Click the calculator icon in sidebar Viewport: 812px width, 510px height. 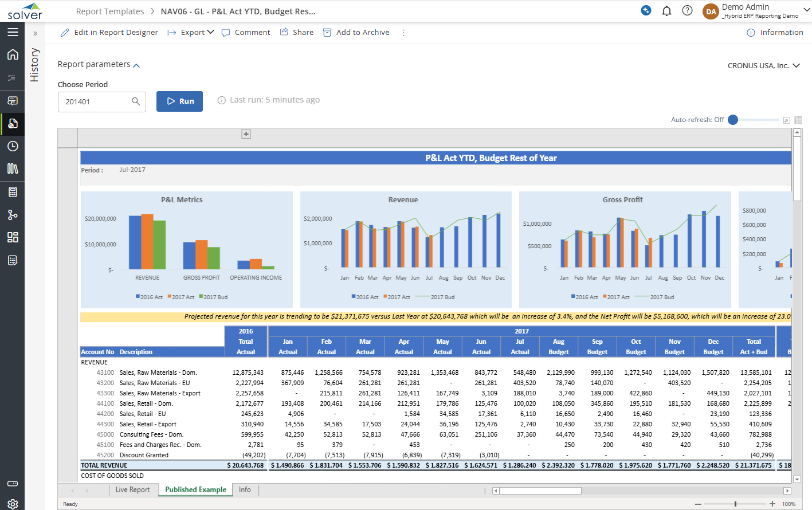coord(13,192)
